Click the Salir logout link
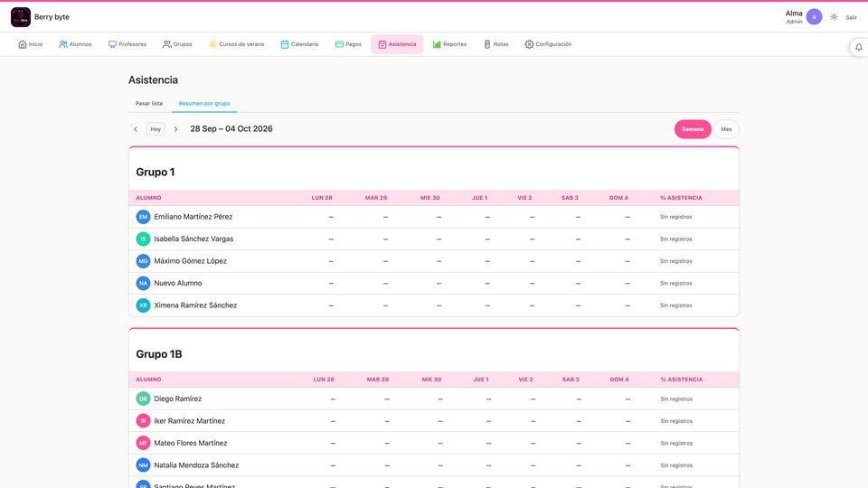The width and height of the screenshot is (868, 488). [851, 18]
